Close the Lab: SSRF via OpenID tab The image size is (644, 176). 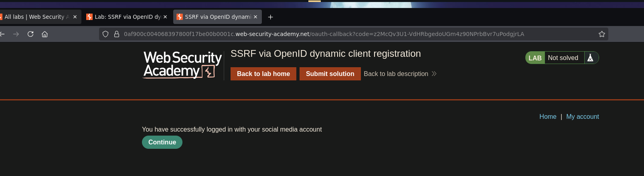(x=165, y=17)
